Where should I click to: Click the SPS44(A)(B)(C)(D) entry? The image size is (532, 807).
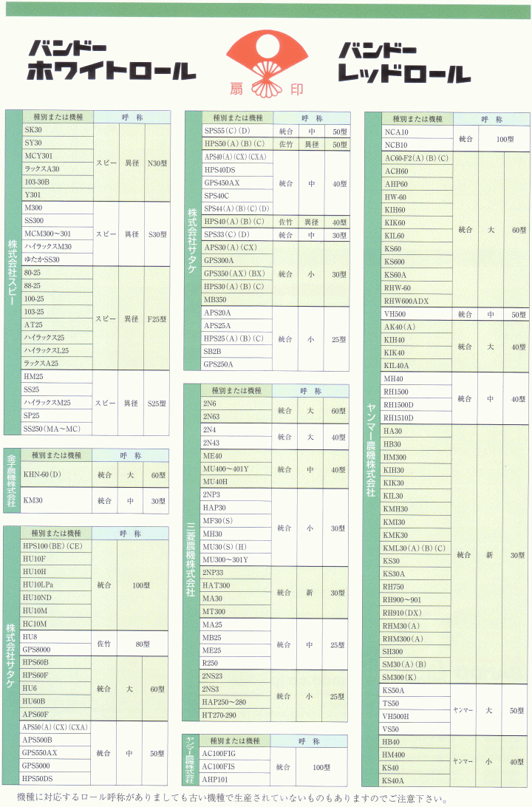click(237, 208)
